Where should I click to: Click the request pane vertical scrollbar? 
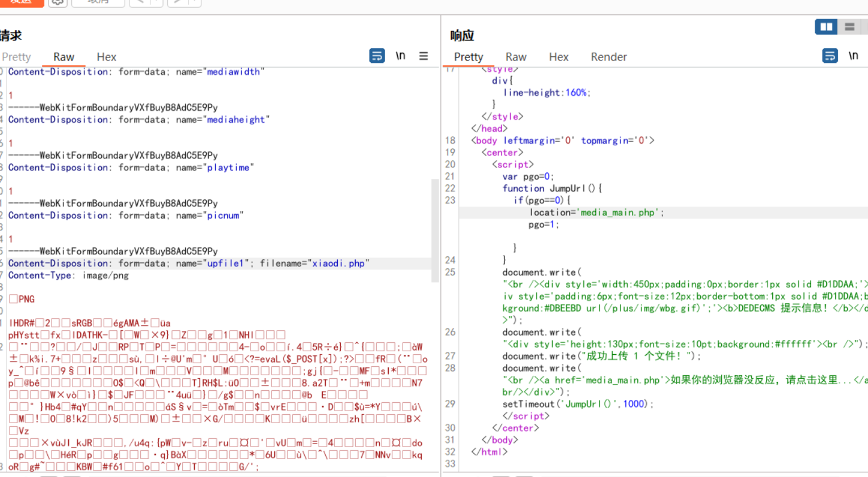click(x=435, y=230)
